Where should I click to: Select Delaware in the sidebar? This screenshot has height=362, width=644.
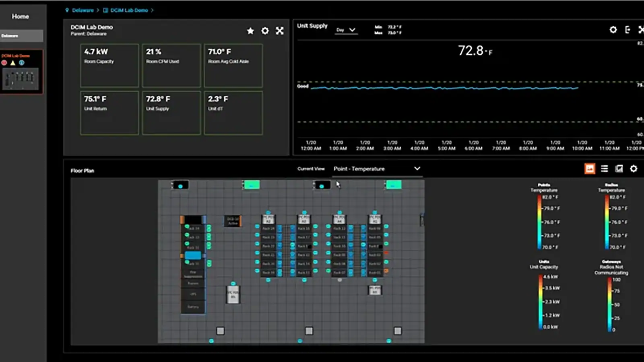(21, 36)
